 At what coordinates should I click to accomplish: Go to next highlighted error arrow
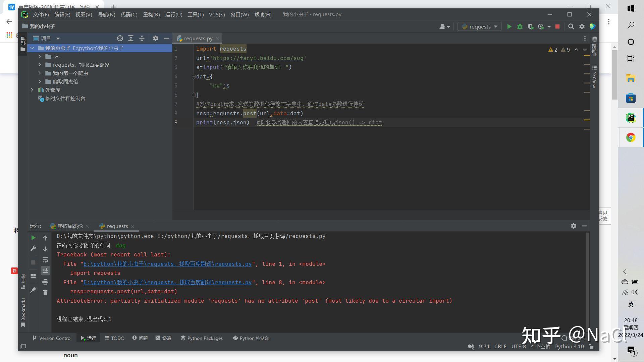point(585,50)
